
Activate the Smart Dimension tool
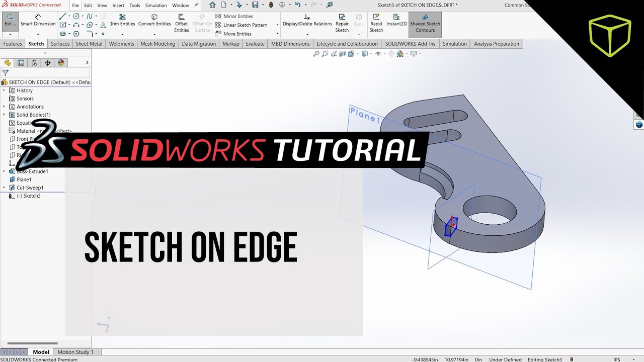[38, 20]
